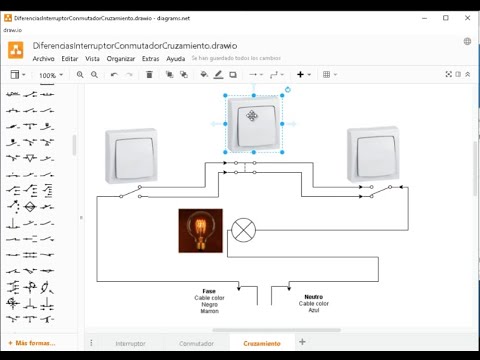Image resolution: width=480 pixels, height=360 pixels.
Task: Click the Más formas button
Action: (x=32, y=343)
